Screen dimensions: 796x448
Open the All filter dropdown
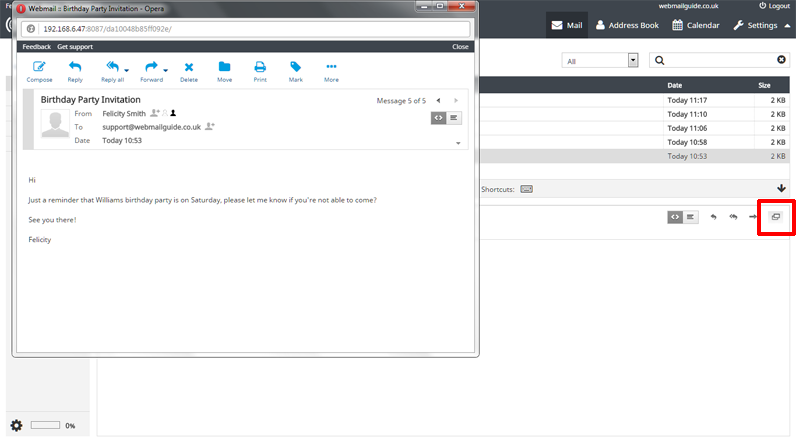(600, 60)
